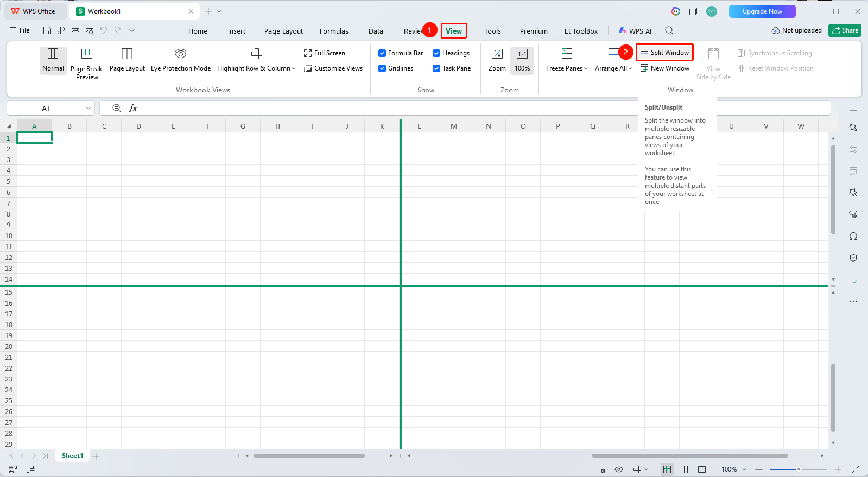This screenshot has height=477, width=868.
Task: Click the search magnifier icon beside WPS AI
Action: (x=669, y=30)
